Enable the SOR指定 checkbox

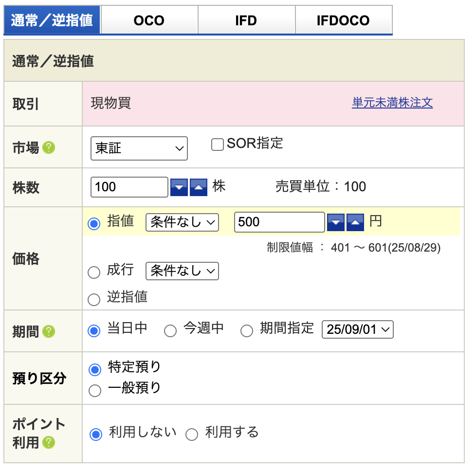217,145
